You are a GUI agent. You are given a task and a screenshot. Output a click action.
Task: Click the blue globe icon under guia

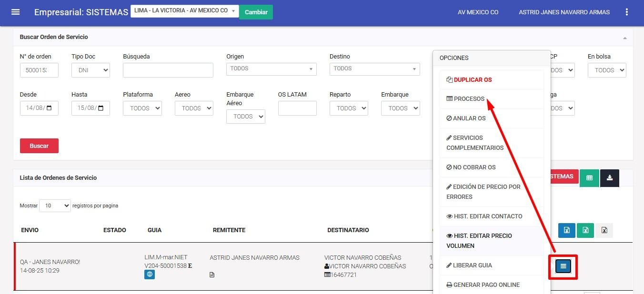[x=150, y=274]
